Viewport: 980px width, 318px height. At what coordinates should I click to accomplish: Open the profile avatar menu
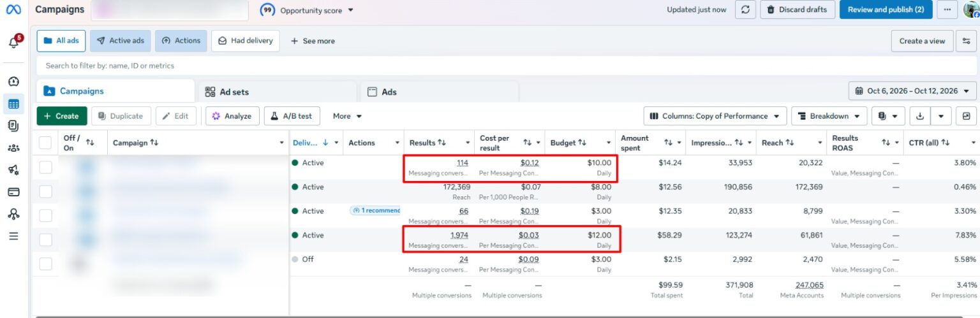tap(970, 10)
